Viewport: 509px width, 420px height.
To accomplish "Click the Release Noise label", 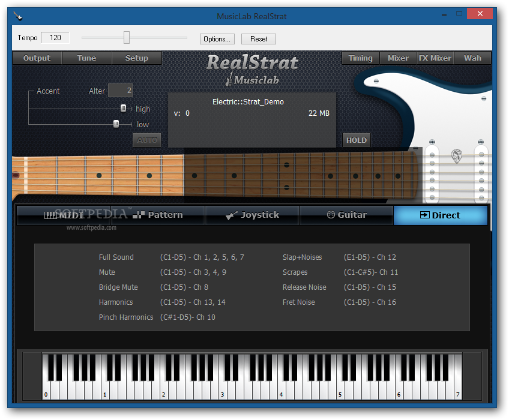I will [304, 287].
